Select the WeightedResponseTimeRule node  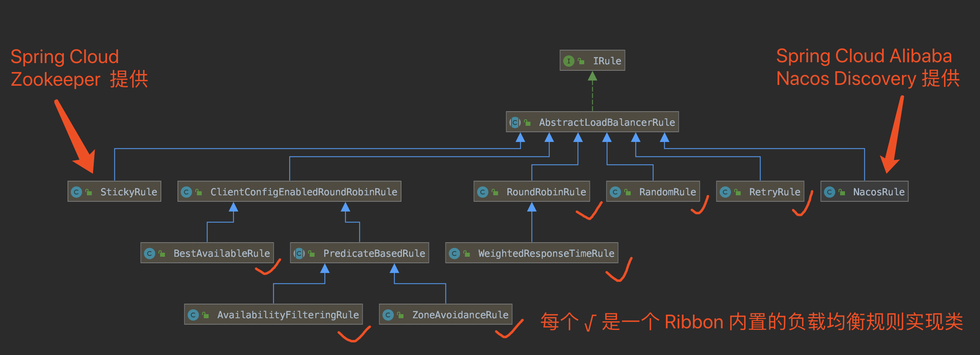pos(532,253)
